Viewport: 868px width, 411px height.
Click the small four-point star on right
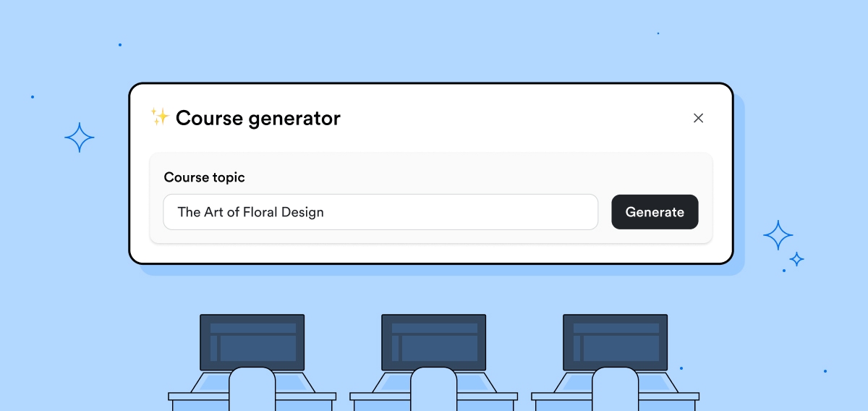pos(796,259)
